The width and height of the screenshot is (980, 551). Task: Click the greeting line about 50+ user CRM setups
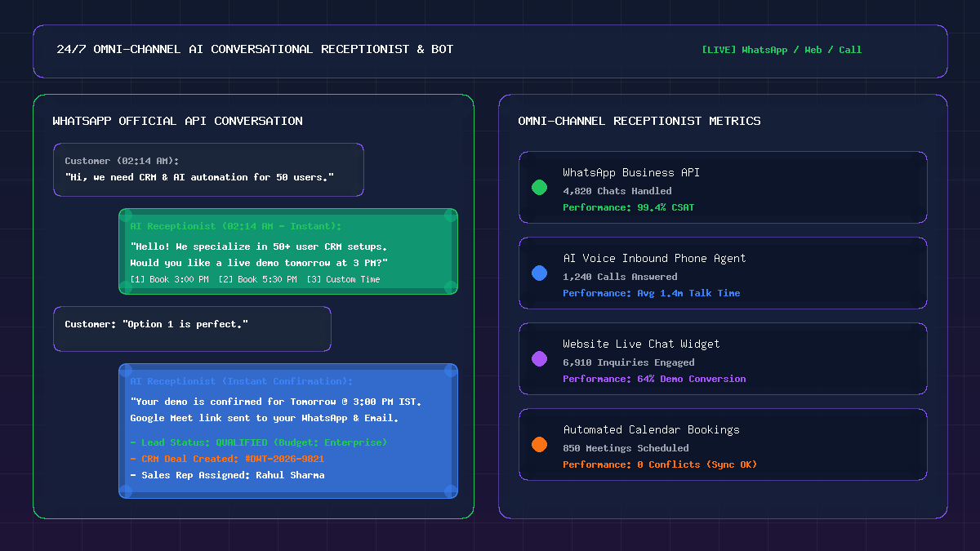point(259,247)
